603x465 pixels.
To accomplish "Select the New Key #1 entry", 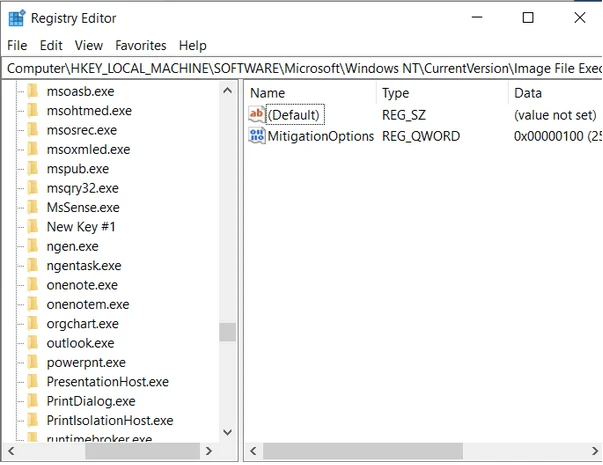I will point(81,227).
